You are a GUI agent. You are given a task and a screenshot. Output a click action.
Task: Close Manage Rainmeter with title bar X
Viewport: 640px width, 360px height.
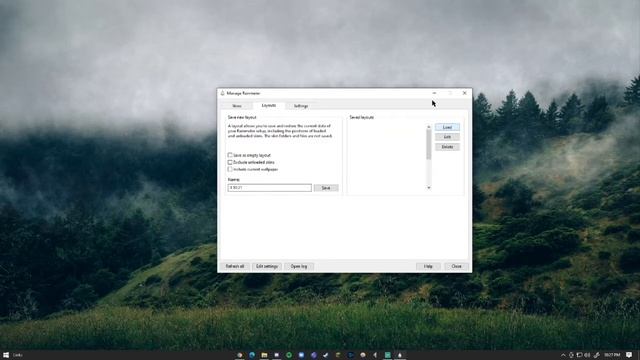[464, 93]
